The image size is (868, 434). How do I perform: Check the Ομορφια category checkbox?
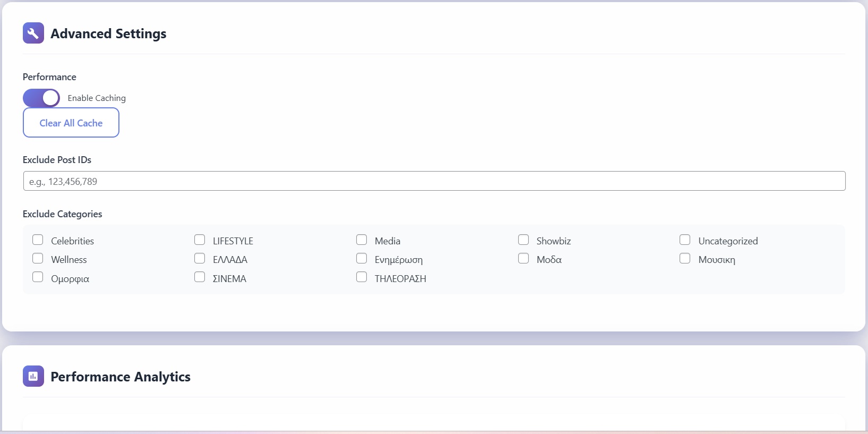click(38, 277)
